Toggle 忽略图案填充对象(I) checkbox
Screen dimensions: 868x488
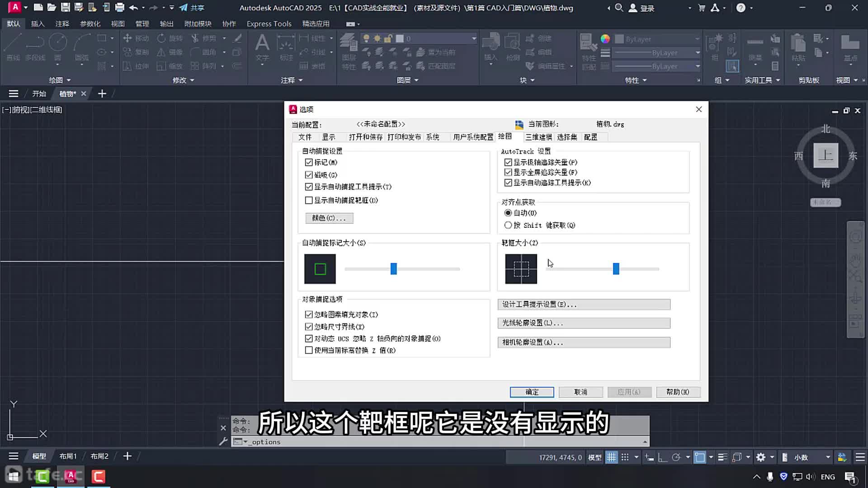click(309, 314)
